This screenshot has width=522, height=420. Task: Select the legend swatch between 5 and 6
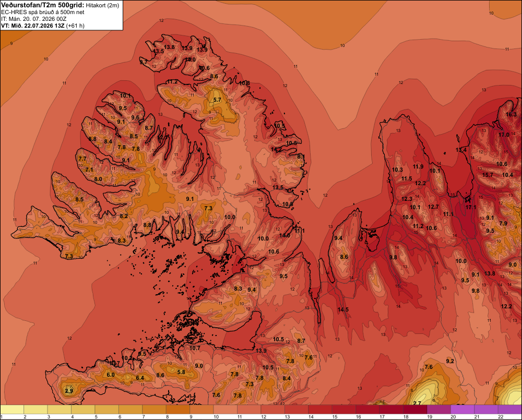[107, 410]
